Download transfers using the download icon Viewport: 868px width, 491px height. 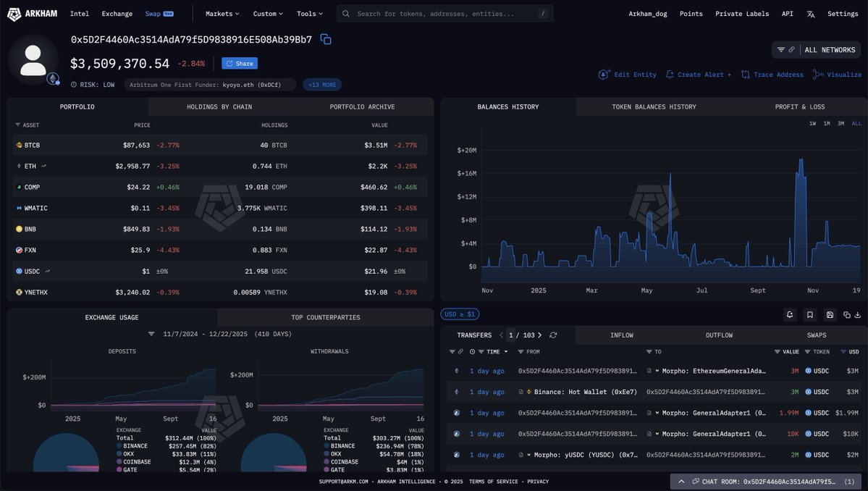click(x=858, y=314)
